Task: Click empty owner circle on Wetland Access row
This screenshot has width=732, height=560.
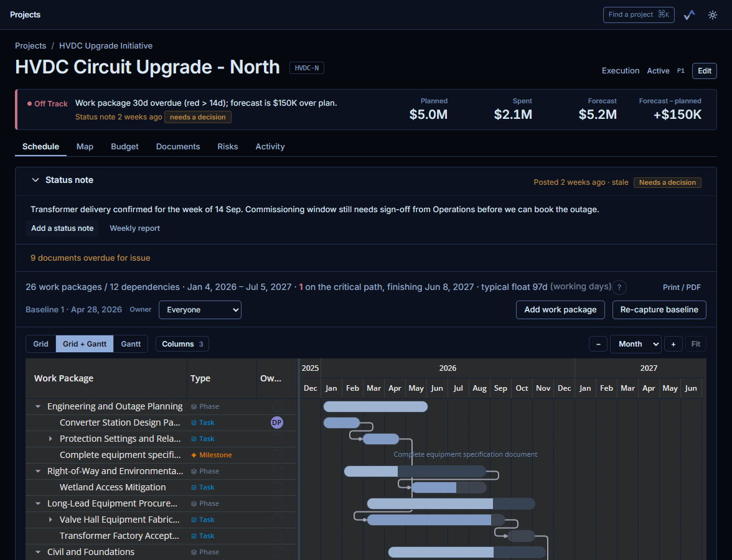Action: (277, 487)
